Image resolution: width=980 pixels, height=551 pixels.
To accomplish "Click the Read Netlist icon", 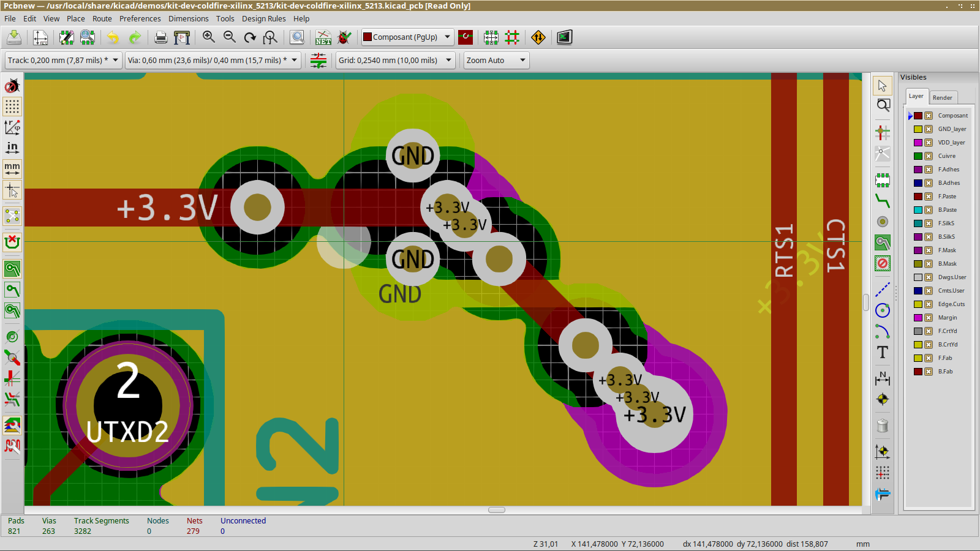I will [323, 37].
